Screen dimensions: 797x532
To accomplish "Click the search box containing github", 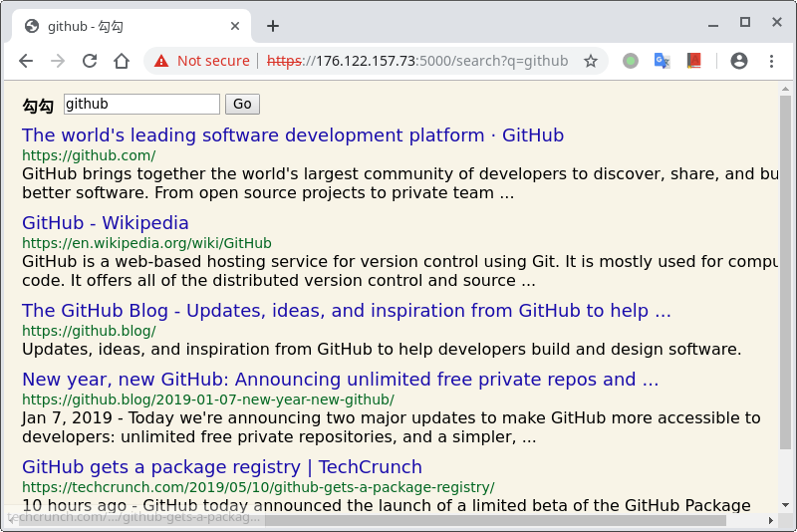I will coord(141,104).
